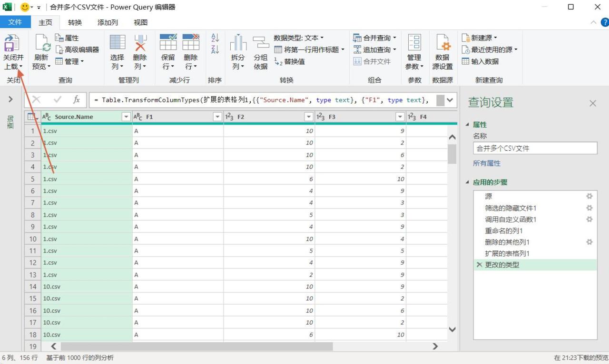Delete the 更改的类型 step with X icon
The height and width of the screenshot is (364, 609).
coord(479,265)
